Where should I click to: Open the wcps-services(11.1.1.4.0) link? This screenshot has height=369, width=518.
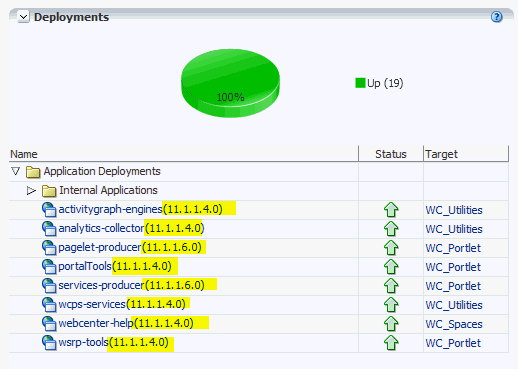click(122, 304)
